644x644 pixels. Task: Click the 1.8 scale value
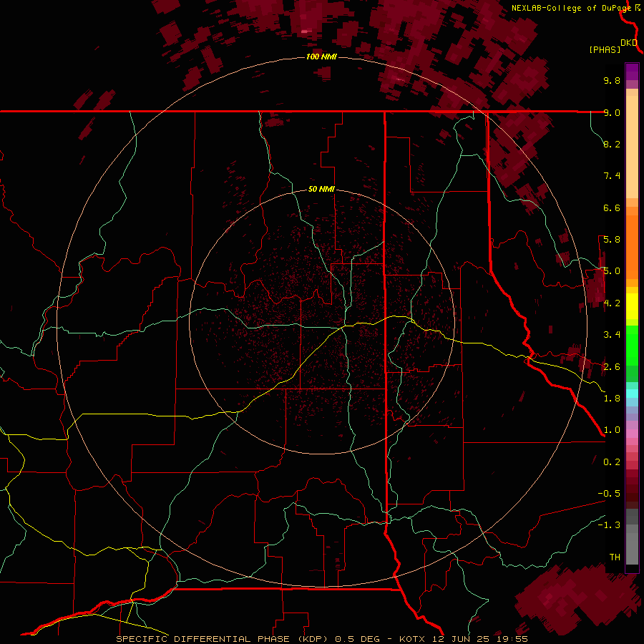coord(612,399)
